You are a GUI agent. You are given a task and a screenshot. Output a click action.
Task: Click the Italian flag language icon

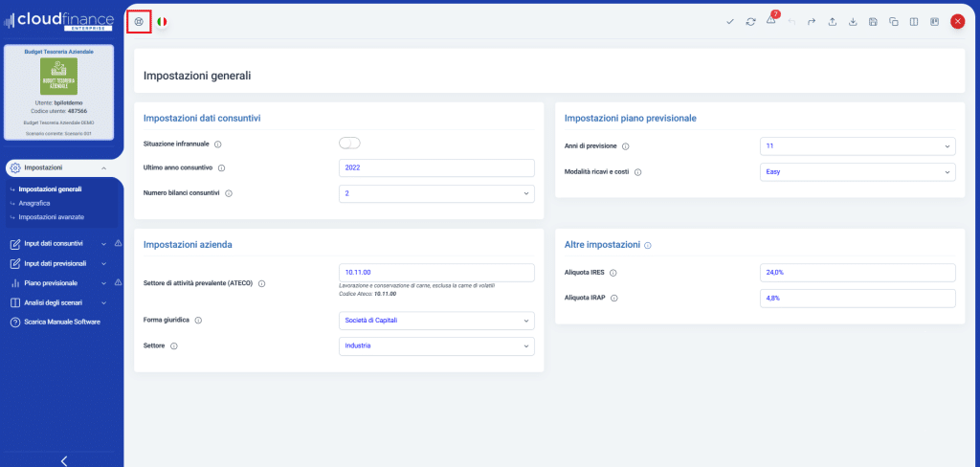(162, 21)
